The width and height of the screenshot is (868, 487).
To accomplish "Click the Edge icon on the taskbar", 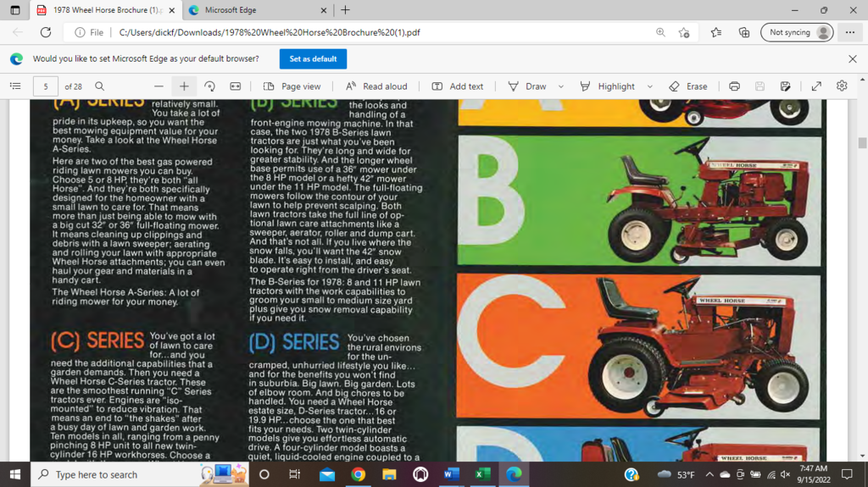I will click(514, 474).
